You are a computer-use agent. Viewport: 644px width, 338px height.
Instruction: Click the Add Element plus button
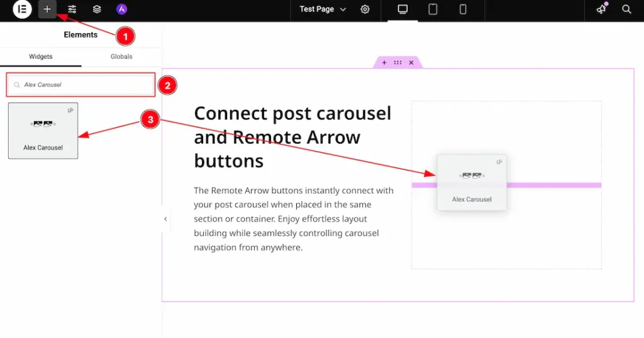47,9
